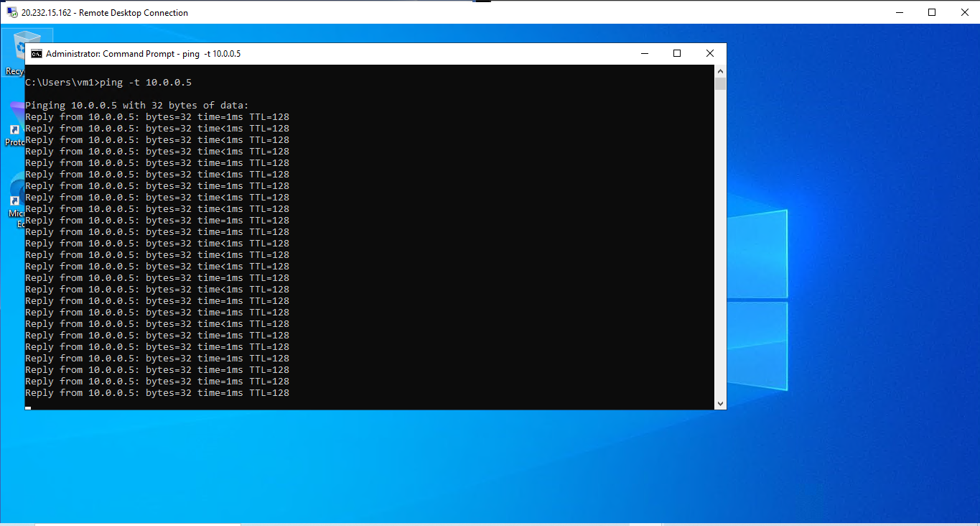Viewport: 980px width, 526px height.
Task: Maximize the Remote Desktop Connection window
Action: pyautogui.click(x=932, y=12)
